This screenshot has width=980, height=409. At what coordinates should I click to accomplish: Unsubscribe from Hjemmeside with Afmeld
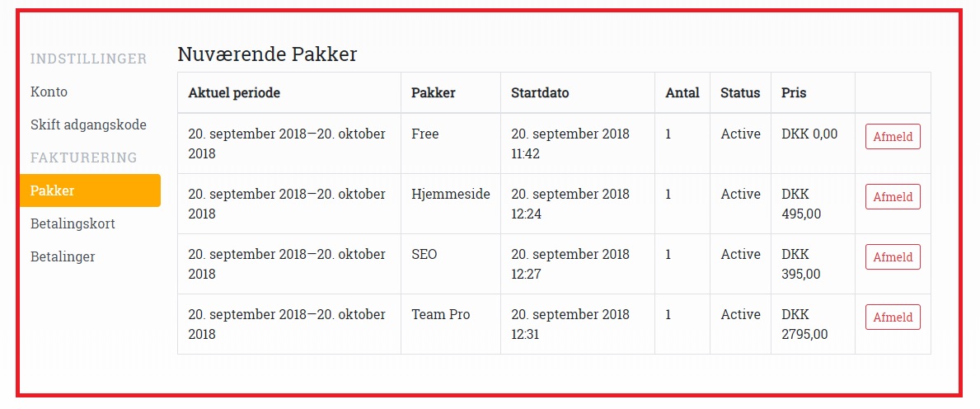click(893, 197)
